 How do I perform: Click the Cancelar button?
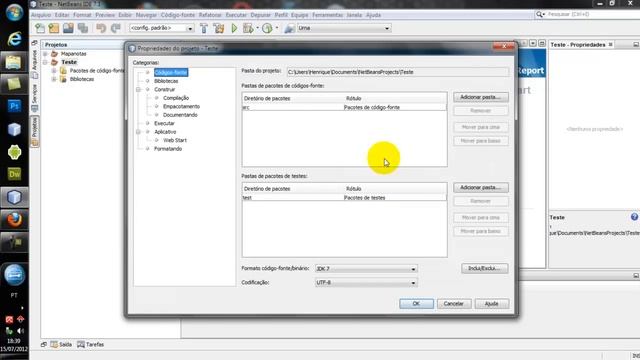point(454,304)
